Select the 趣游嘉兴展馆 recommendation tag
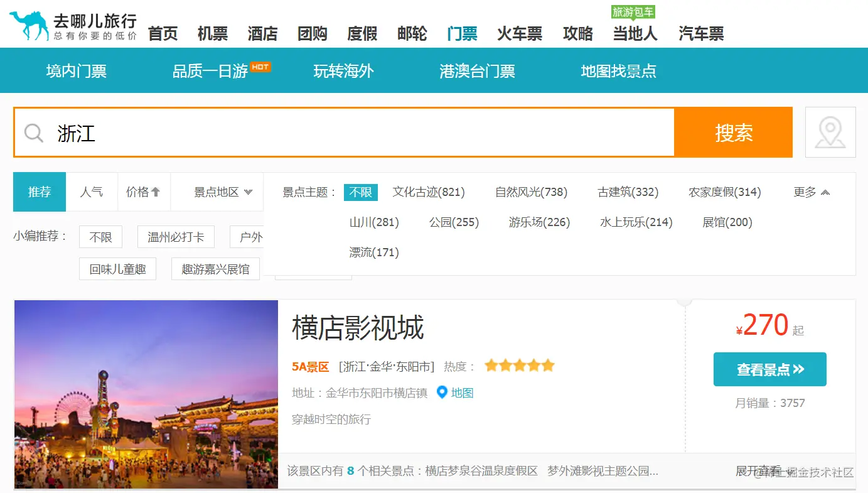This screenshot has height=493, width=868. coord(215,269)
